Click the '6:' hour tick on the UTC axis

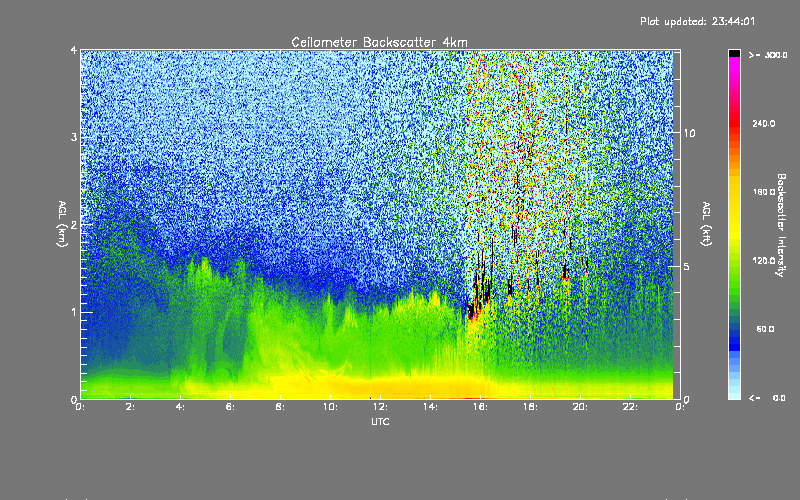[x=231, y=407]
